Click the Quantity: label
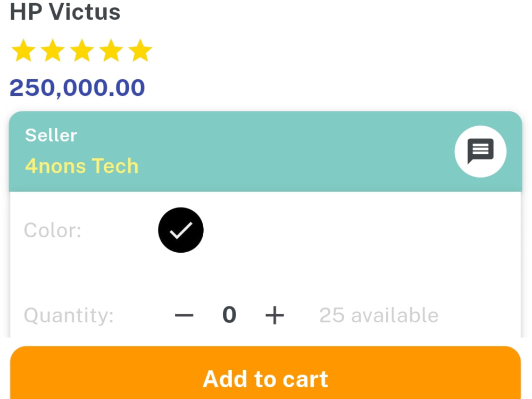The width and height of the screenshot is (532, 399). 69,315
